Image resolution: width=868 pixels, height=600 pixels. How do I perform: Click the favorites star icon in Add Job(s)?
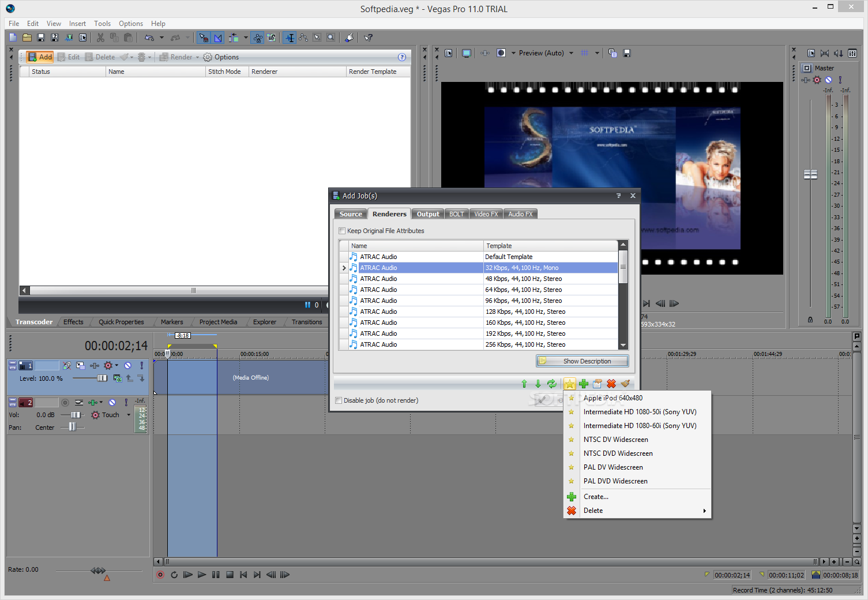click(569, 384)
